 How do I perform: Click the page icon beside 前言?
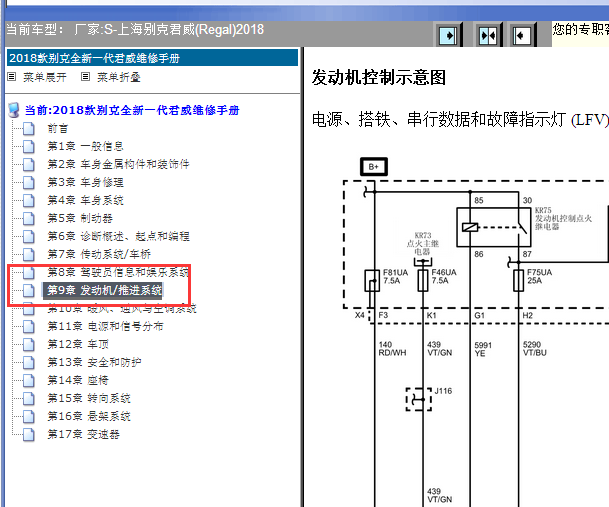coord(29,129)
